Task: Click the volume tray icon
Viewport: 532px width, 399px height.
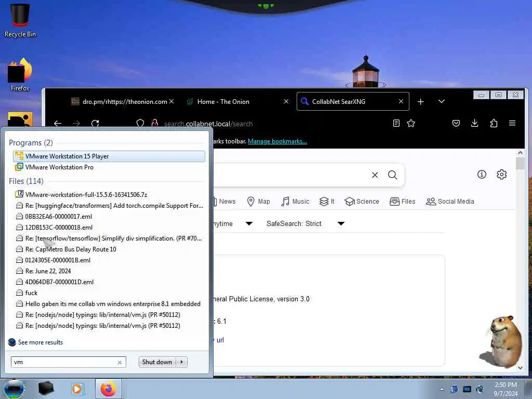Action: tap(480, 389)
